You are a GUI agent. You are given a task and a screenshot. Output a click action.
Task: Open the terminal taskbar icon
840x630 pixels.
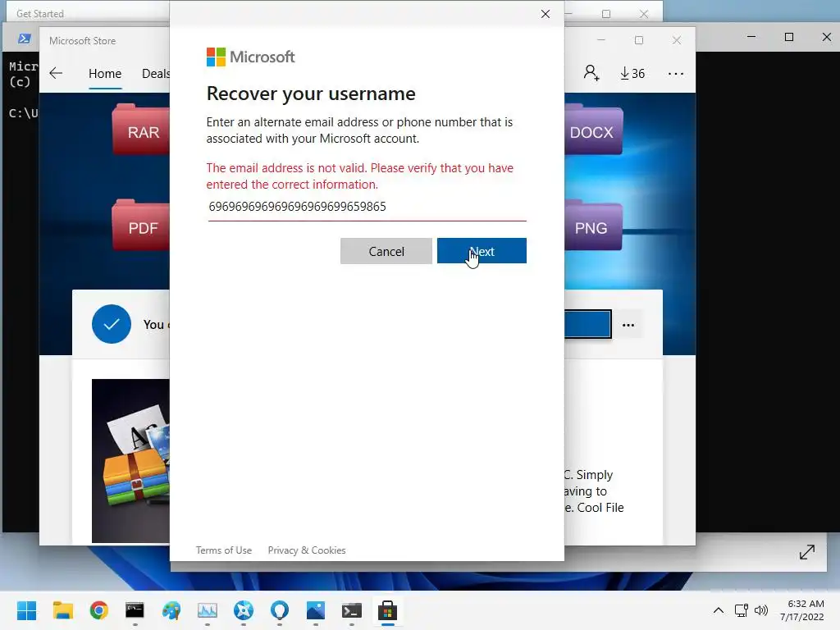point(352,610)
